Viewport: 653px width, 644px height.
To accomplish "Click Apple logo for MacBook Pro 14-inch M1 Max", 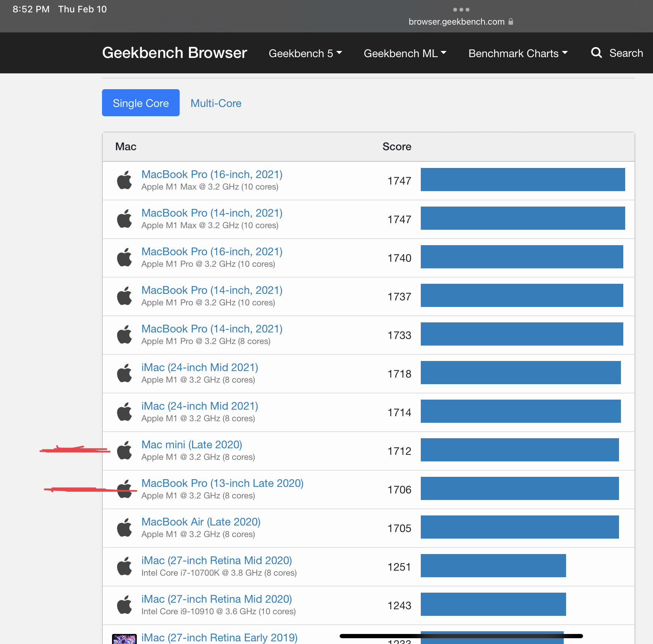I will point(124,219).
